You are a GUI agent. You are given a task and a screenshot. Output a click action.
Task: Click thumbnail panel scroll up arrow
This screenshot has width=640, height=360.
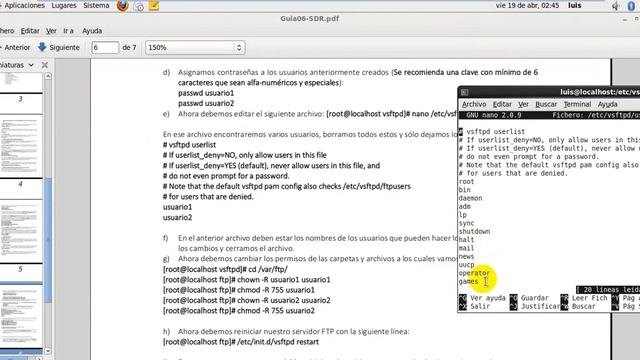coord(48,76)
